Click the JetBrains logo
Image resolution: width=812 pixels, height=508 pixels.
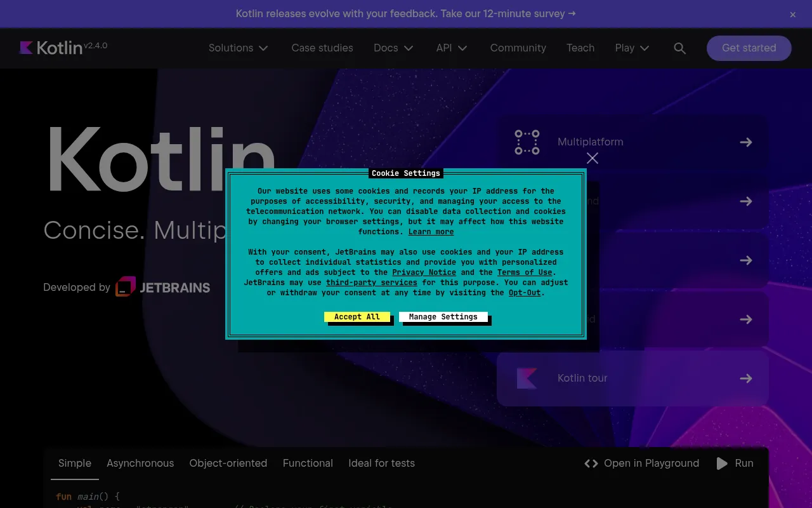click(x=163, y=287)
